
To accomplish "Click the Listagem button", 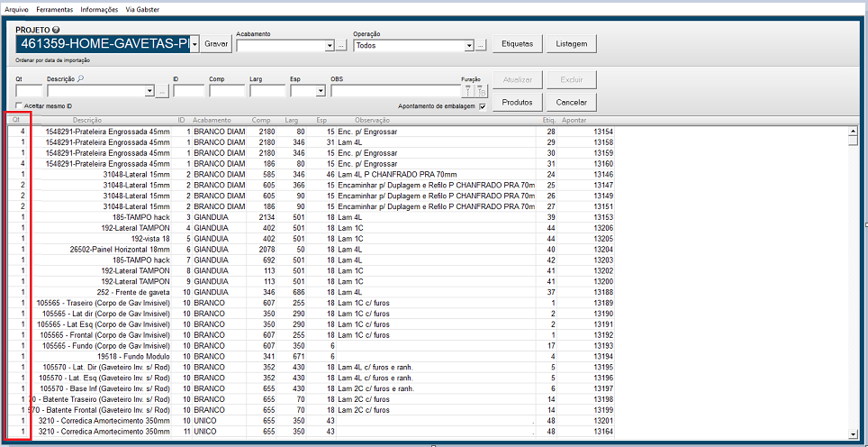I will [x=572, y=44].
